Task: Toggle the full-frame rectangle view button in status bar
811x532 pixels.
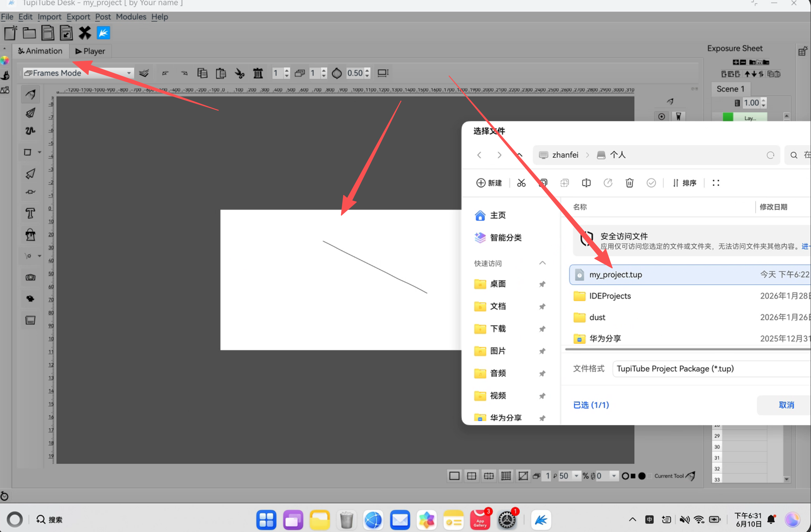Action: point(454,476)
